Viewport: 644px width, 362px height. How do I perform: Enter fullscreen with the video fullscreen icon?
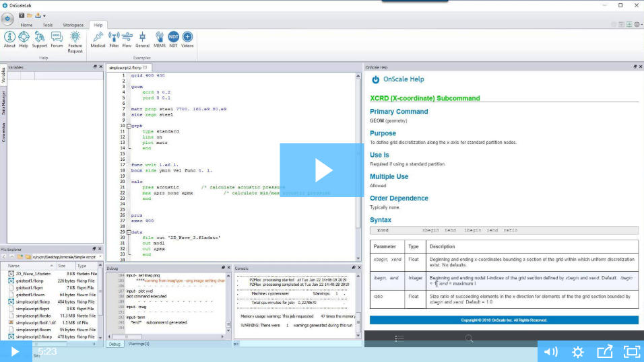tap(632, 352)
